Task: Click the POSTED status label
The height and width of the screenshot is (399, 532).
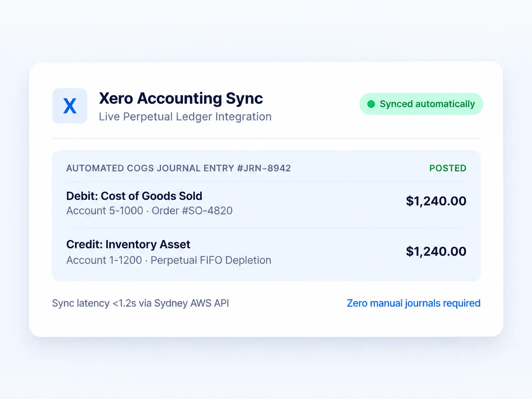Action: click(x=448, y=168)
